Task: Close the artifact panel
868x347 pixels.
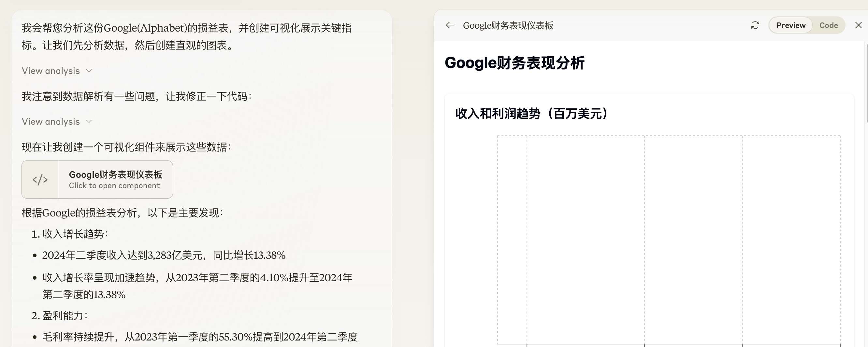Action: click(858, 25)
